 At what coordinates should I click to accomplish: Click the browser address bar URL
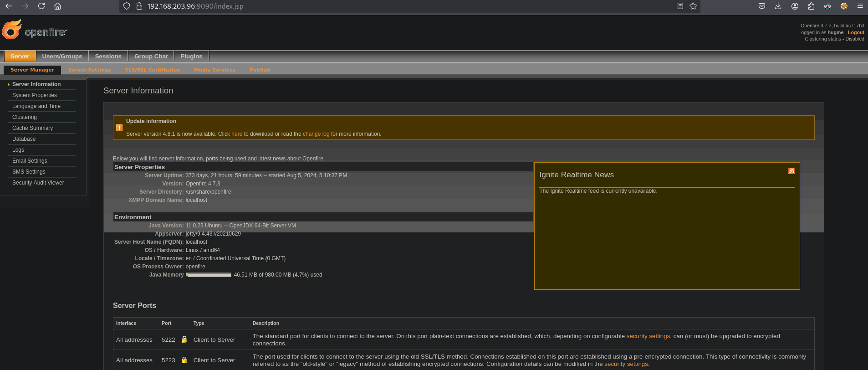195,6
